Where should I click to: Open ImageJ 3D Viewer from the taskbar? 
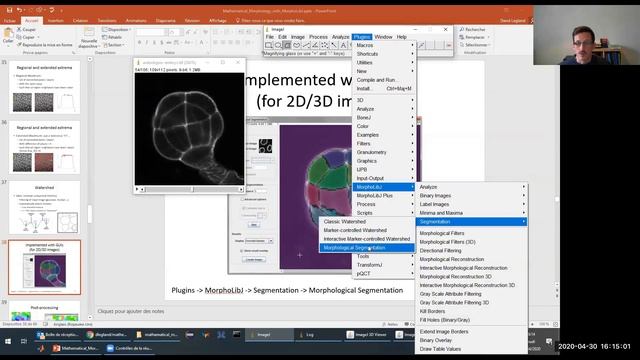point(367,335)
